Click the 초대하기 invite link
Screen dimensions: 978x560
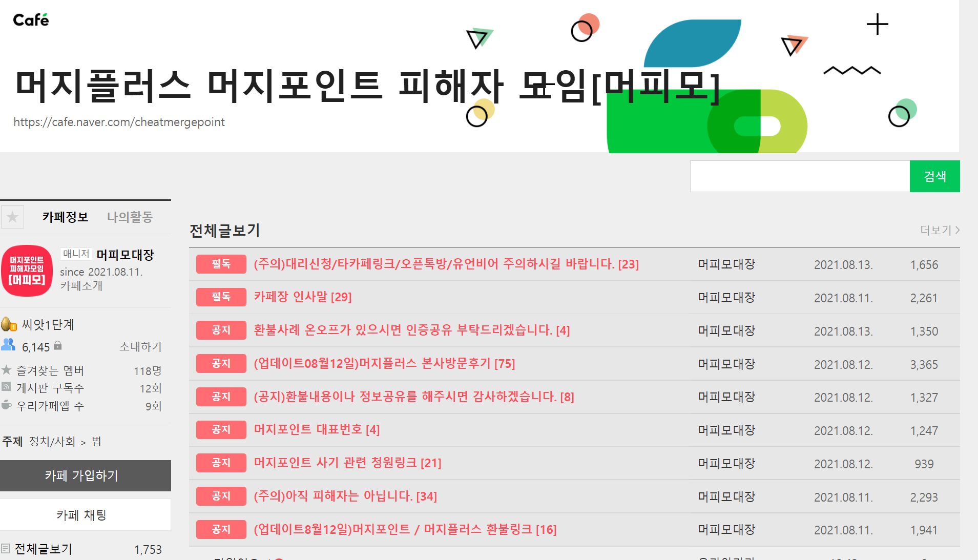click(140, 346)
